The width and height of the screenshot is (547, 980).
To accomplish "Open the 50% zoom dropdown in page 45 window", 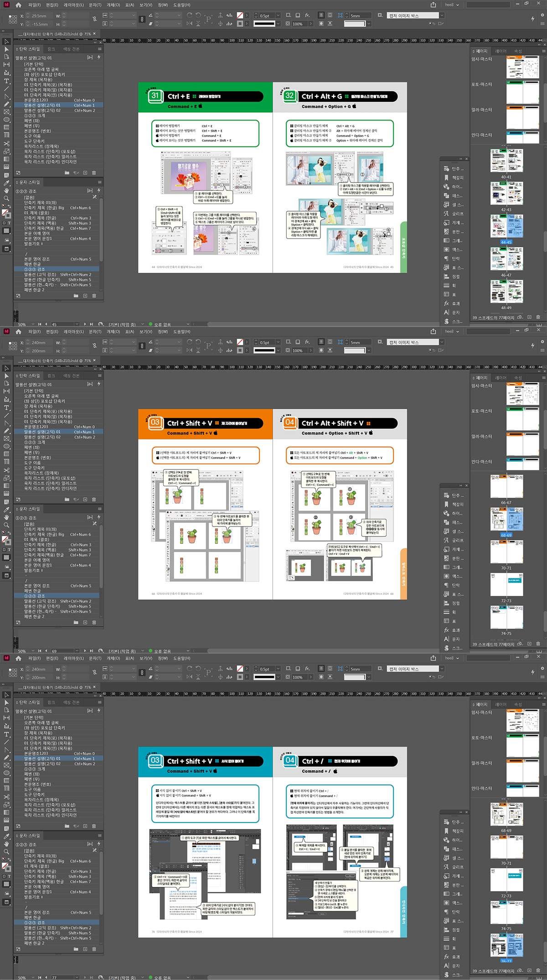I will click(x=33, y=324).
